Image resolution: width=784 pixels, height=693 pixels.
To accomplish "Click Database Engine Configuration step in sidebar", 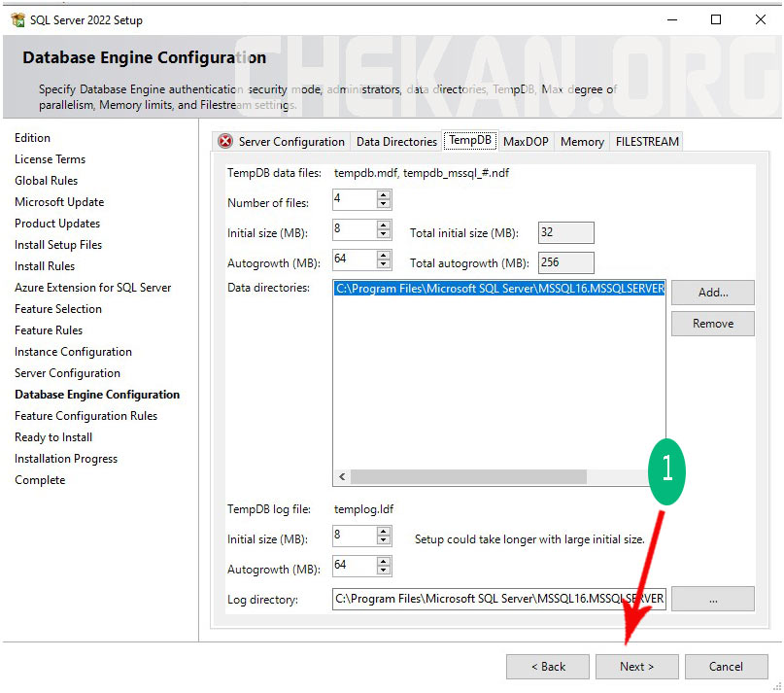I will pyautogui.click(x=97, y=395).
